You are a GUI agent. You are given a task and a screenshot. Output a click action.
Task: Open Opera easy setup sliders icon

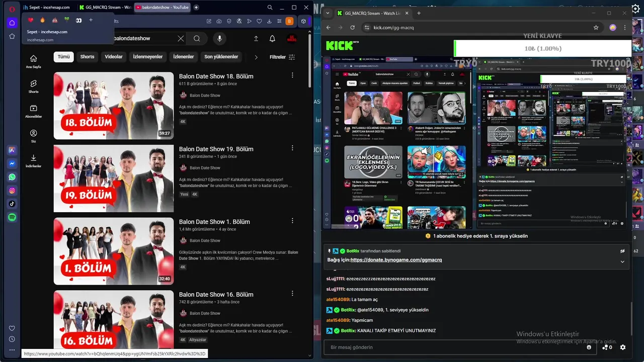279,21
